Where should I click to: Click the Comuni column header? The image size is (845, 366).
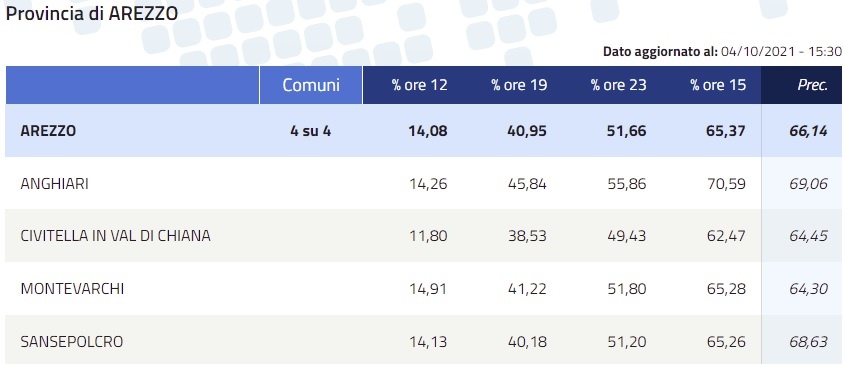coord(311,85)
